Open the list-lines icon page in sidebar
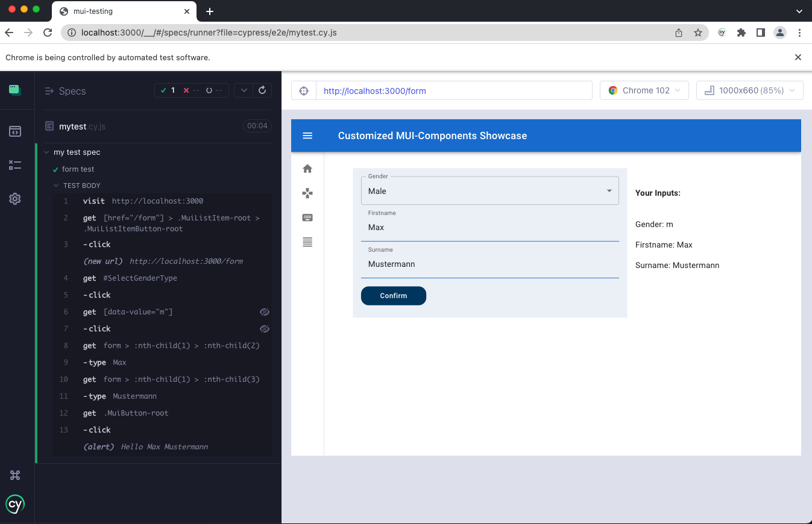The width and height of the screenshot is (812, 524). 307,242
